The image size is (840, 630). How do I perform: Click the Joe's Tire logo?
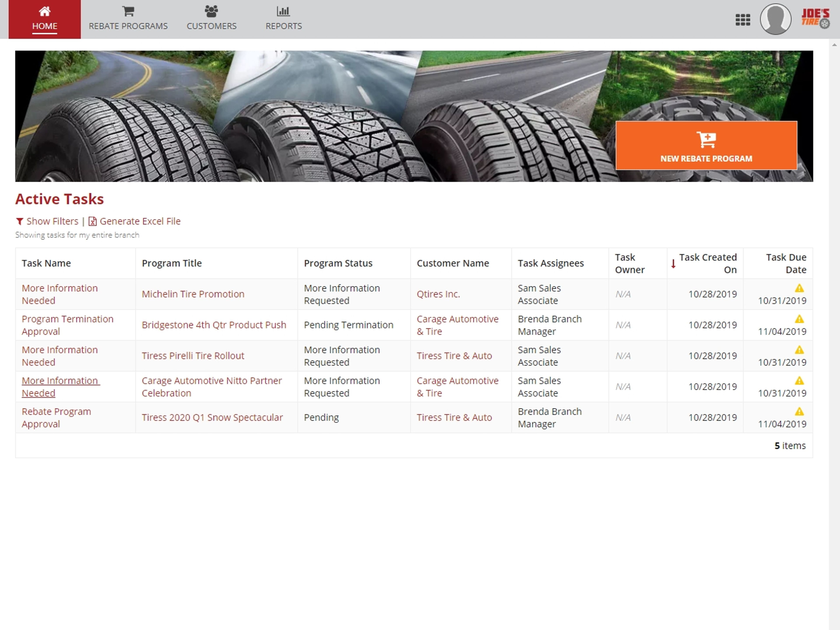(x=815, y=18)
